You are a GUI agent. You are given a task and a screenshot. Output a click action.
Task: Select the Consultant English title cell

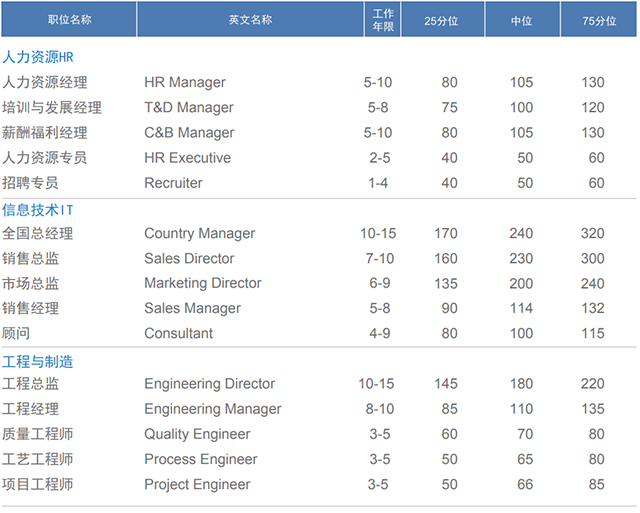(178, 333)
